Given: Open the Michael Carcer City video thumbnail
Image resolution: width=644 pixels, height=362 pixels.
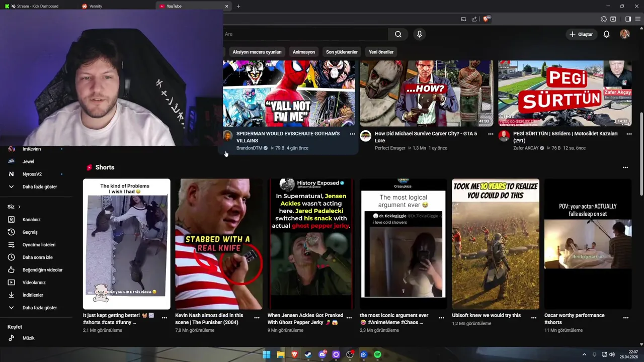Looking at the screenshot, I should pos(426,94).
